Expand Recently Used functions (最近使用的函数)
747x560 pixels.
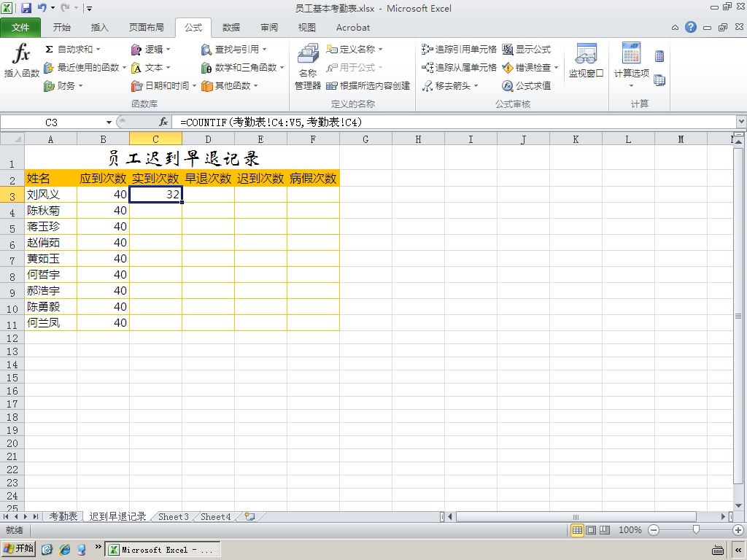[85, 68]
